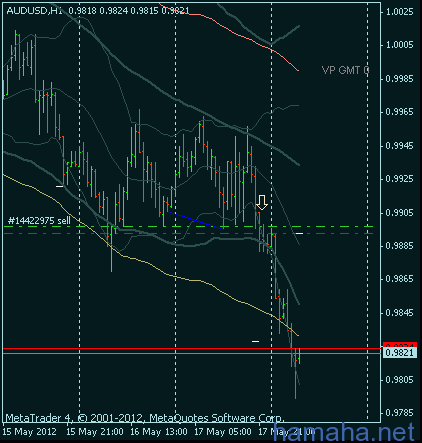The height and width of the screenshot is (443, 422).
Task: Click the 0.9821 current price tag
Action: coord(400,353)
